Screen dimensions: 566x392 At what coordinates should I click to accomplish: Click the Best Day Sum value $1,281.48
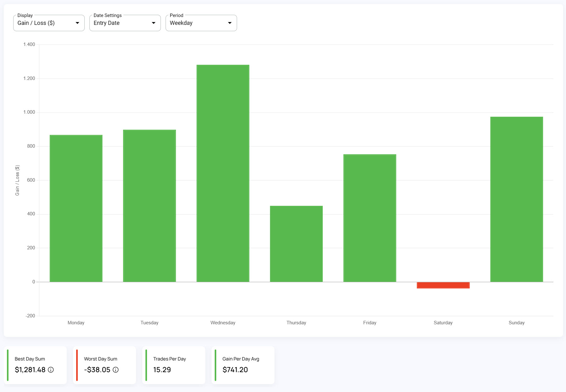pyautogui.click(x=30, y=370)
